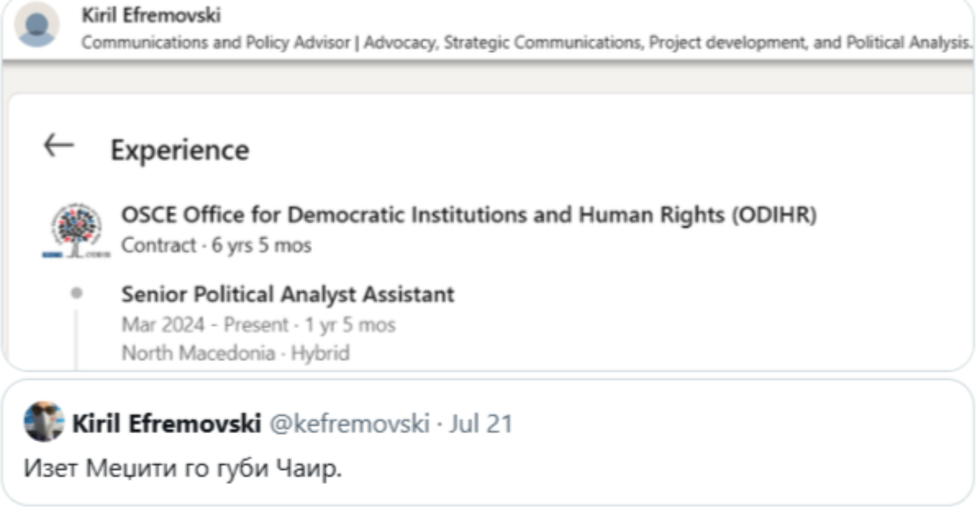Click the timeline bullet beside Senior Political Analyst
980x508 pixels.
click(77, 293)
